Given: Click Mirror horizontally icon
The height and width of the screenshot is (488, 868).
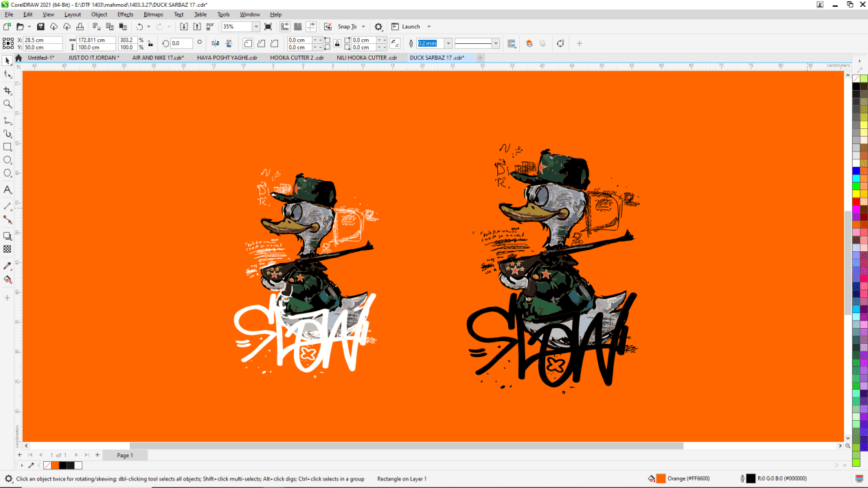Looking at the screenshot, I should pos(216,43).
